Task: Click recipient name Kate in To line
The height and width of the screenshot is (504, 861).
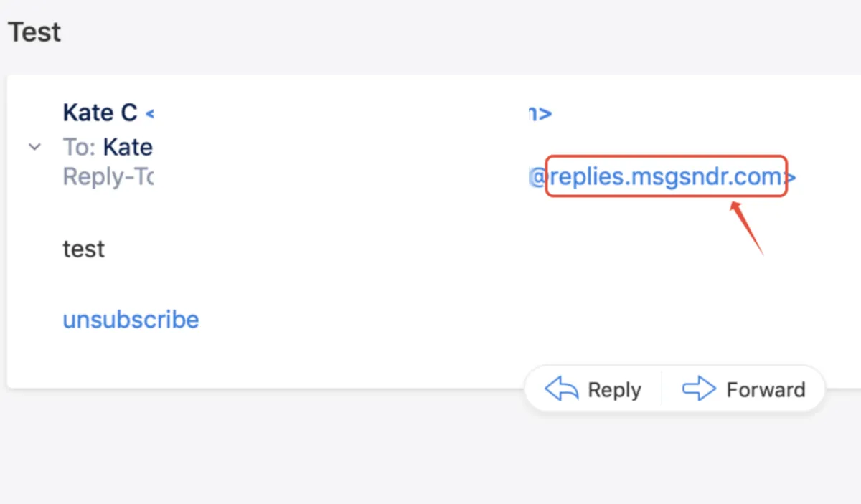Action: [128, 148]
